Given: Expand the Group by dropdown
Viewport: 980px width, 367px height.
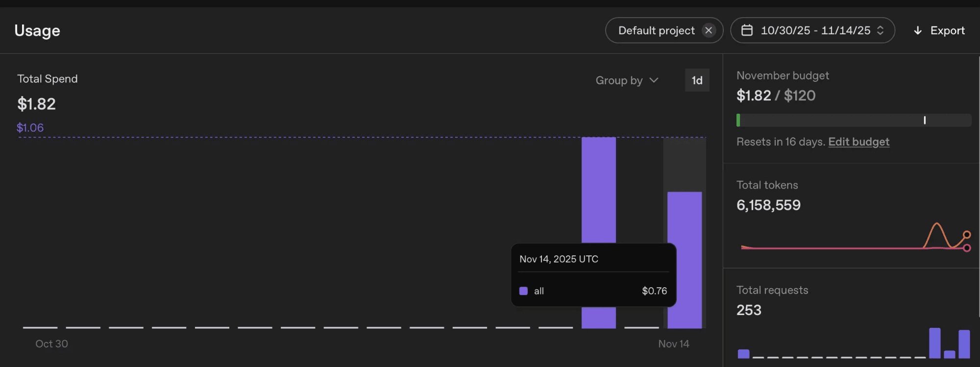Looking at the screenshot, I should (627, 80).
